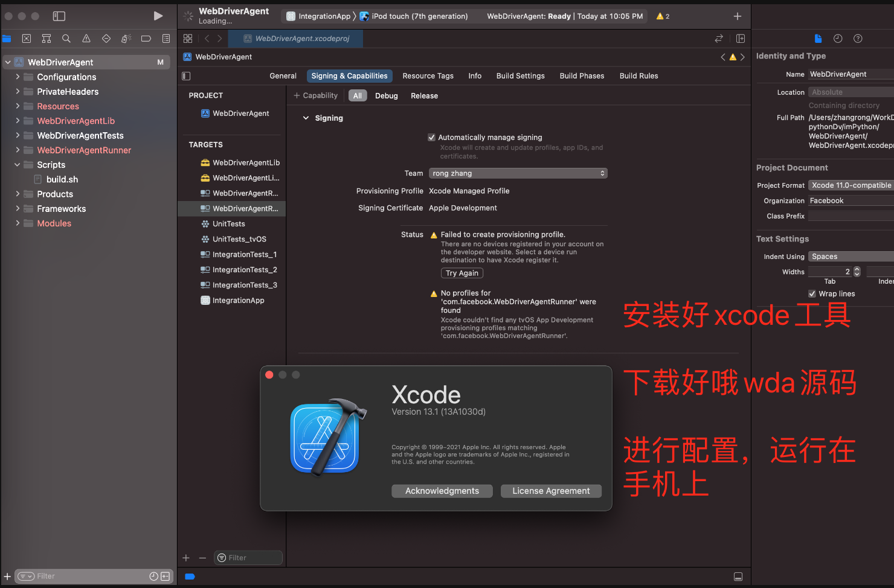The height and width of the screenshot is (588, 894).
Task: Jump to next issue arrow
Action: [x=742, y=57]
